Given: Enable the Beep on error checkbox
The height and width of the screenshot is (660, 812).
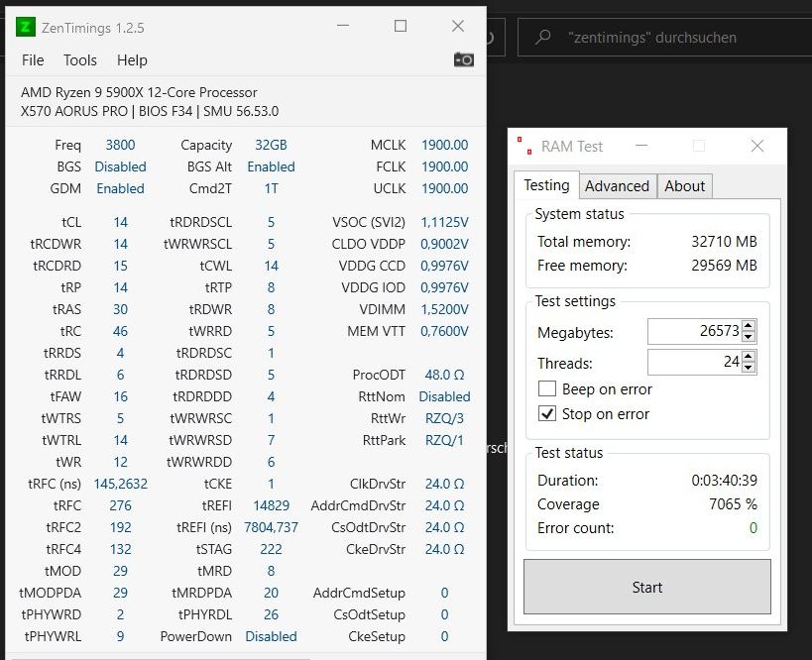Looking at the screenshot, I should [547, 388].
